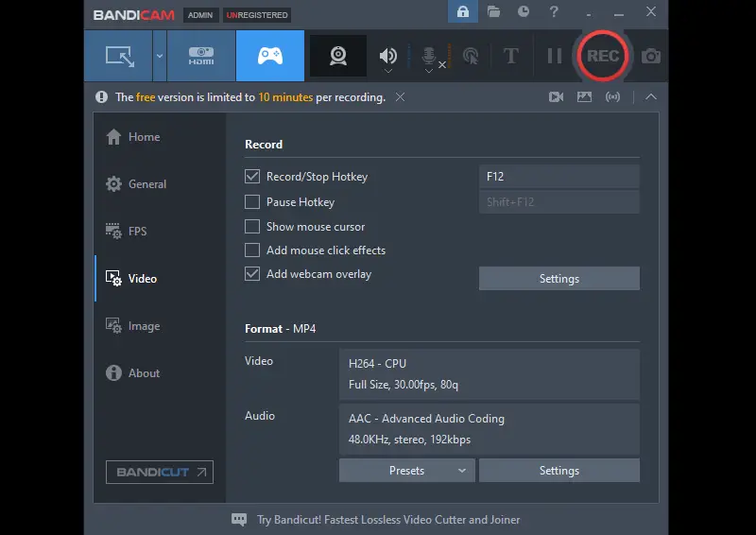Open the Presets dropdown
This screenshot has height=535, width=756.
pyautogui.click(x=407, y=471)
